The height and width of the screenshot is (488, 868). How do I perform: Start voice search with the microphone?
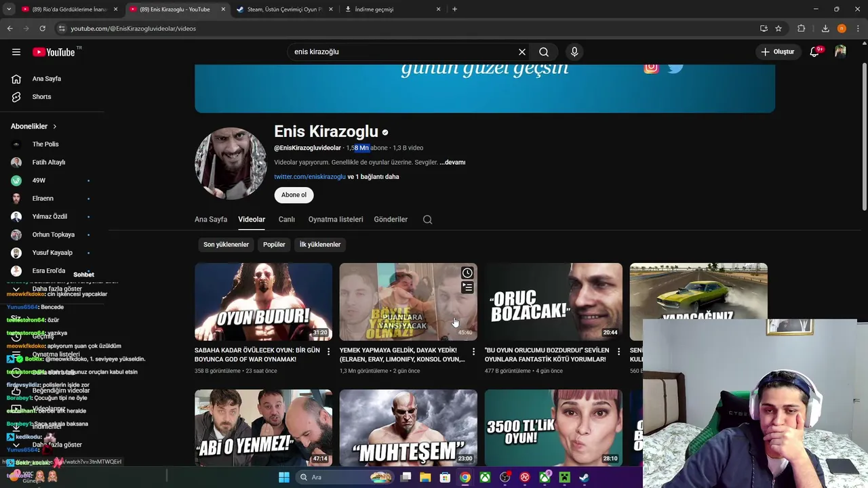click(x=574, y=52)
